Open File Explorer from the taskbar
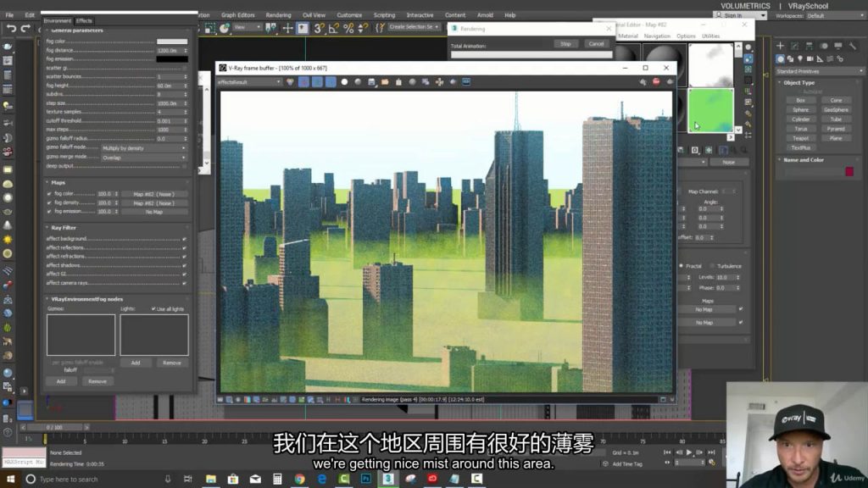868x488 pixels. 211,480
